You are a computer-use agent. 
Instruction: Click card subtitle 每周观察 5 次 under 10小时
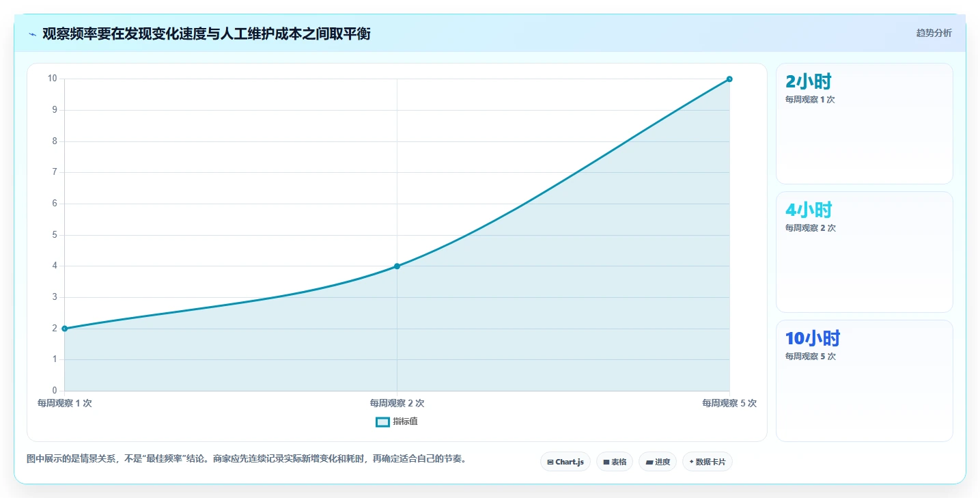(x=810, y=357)
